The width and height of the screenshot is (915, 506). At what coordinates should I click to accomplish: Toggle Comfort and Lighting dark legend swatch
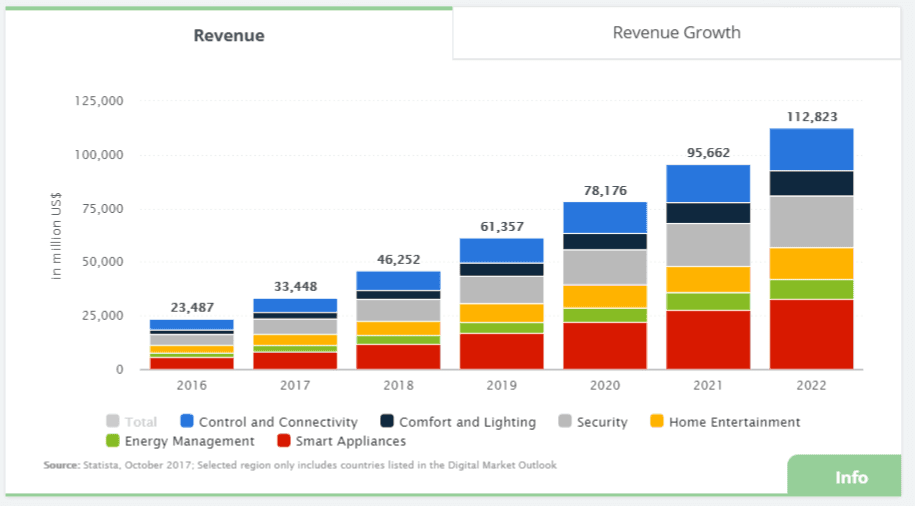pyautogui.click(x=387, y=421)
